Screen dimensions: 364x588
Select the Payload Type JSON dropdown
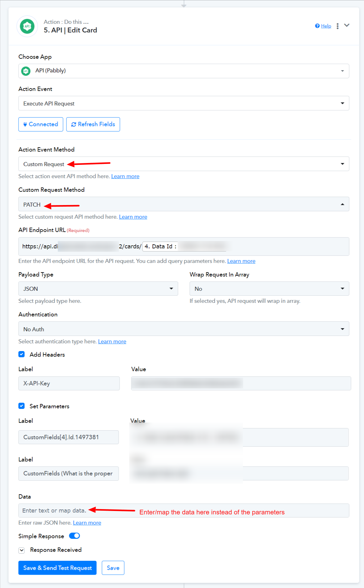coord(98,289)
